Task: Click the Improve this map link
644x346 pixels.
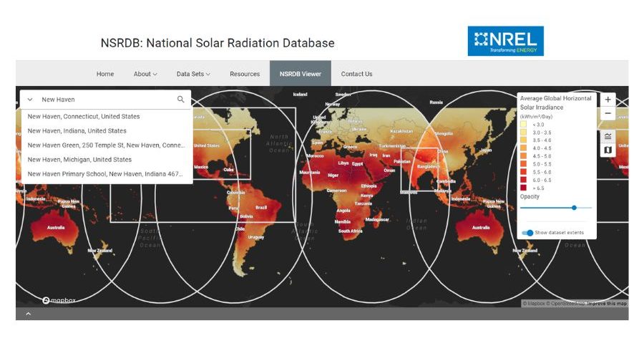Action: (607, 304)
